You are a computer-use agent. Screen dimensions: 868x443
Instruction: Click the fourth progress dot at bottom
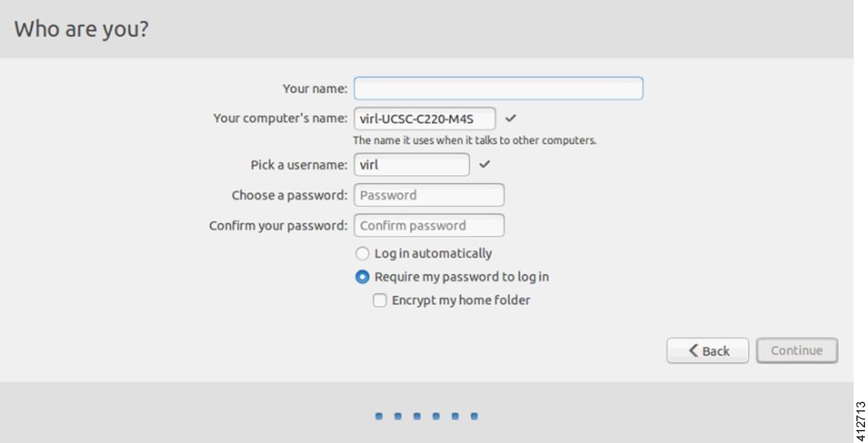[x=435, y=416]
